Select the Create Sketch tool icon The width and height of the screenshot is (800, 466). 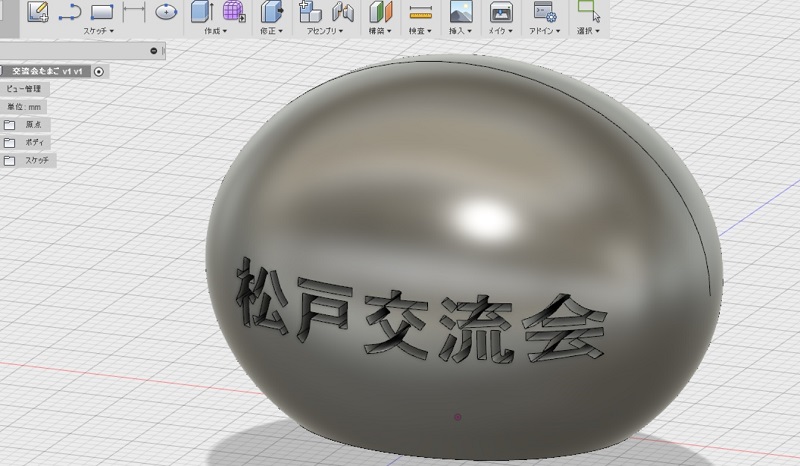(38, 12)
